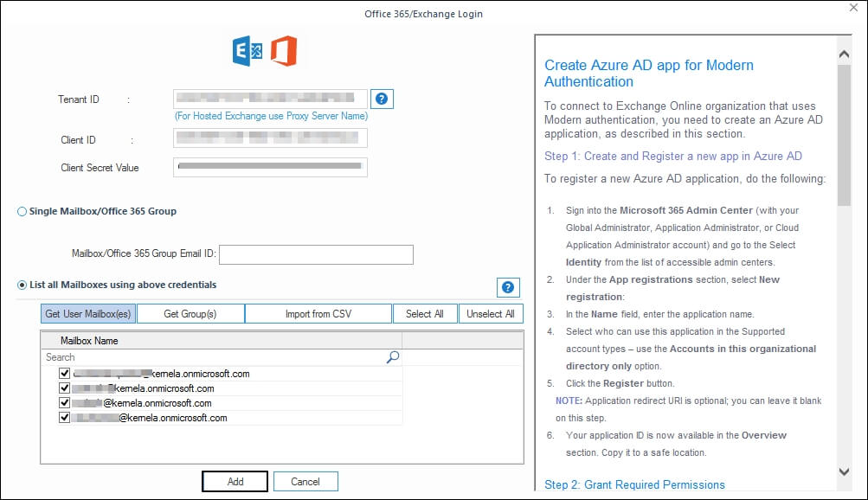Click the help panel scroll up arrow
This screenshot has width=868, height=500.
click(844, 54)
